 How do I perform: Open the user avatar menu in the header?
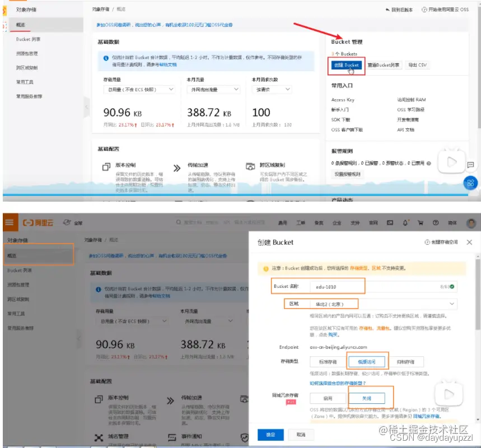[x=471, y=223]
